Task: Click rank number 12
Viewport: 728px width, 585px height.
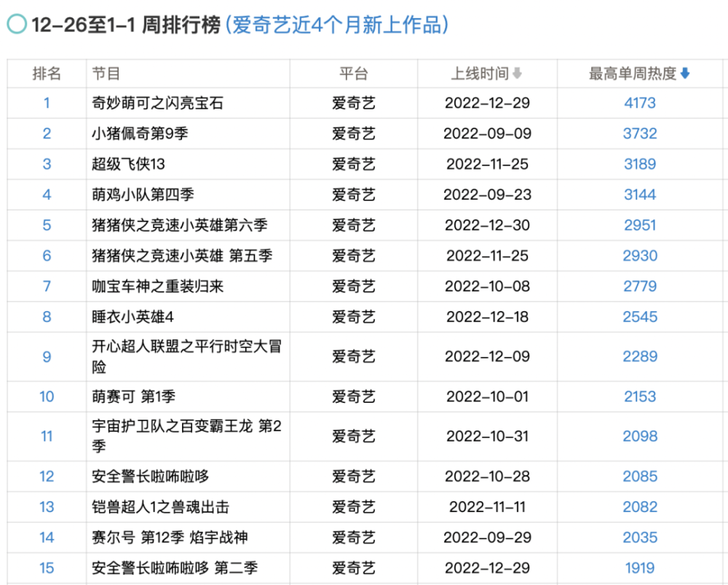Action: click(47, 476)
